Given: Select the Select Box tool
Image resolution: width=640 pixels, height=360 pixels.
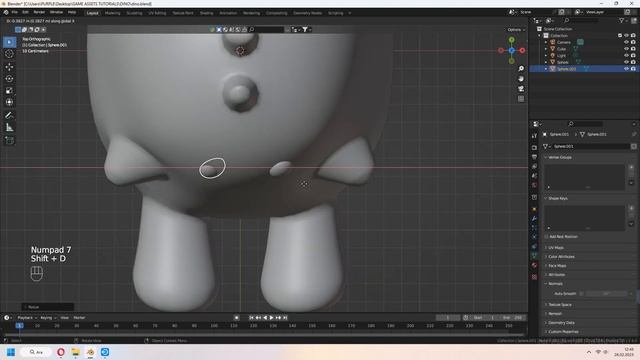Looking at the screenshot, I should click(9, 42).
